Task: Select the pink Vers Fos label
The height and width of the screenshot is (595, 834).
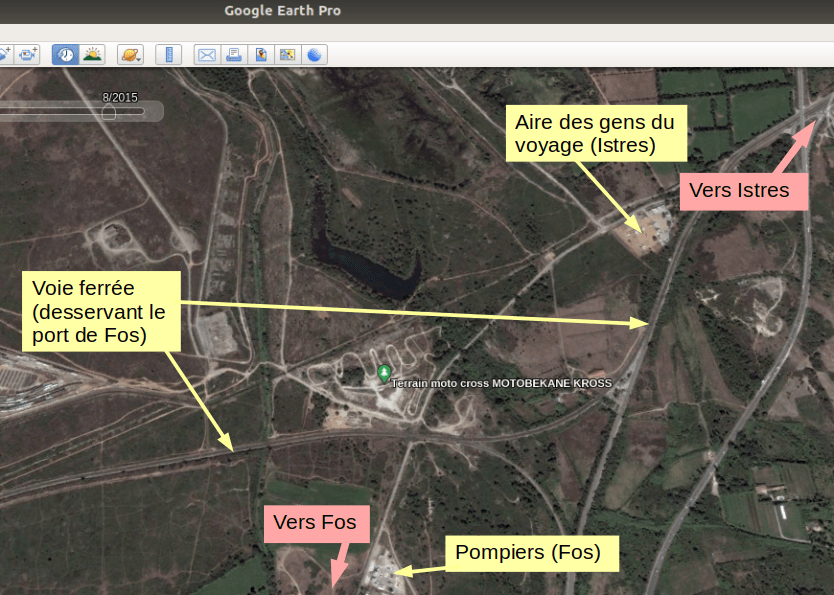Action: tap(315, 523)
